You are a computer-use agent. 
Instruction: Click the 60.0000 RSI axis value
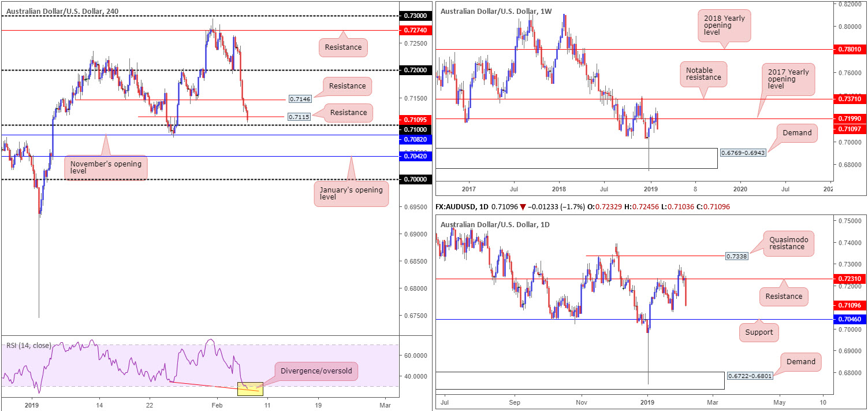coord(415,356)
